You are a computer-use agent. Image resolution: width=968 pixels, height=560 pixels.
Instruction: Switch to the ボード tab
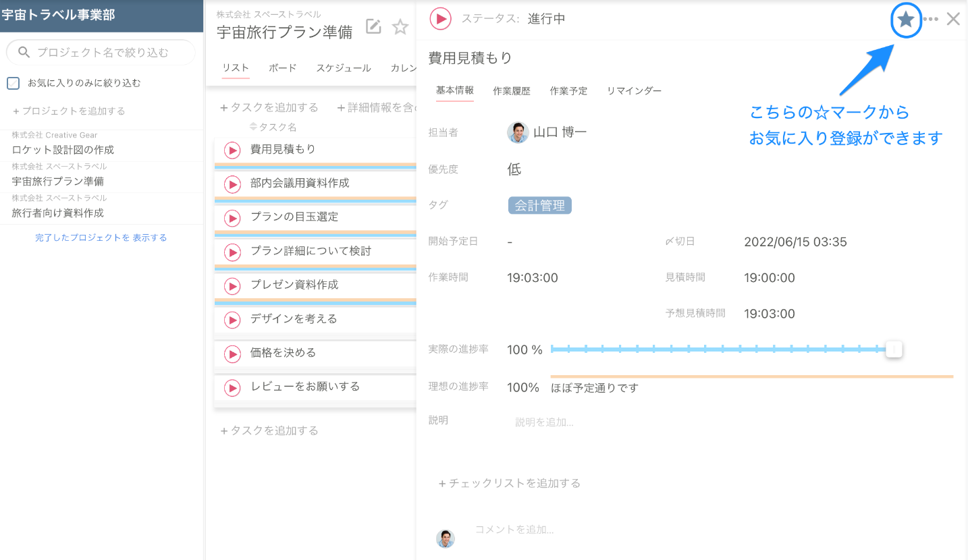click(282, 67)
